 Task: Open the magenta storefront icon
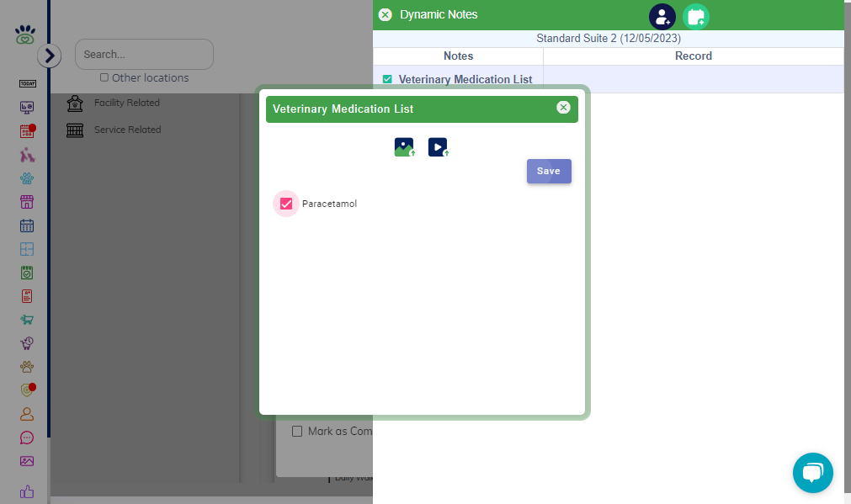(x=27, y=202)
